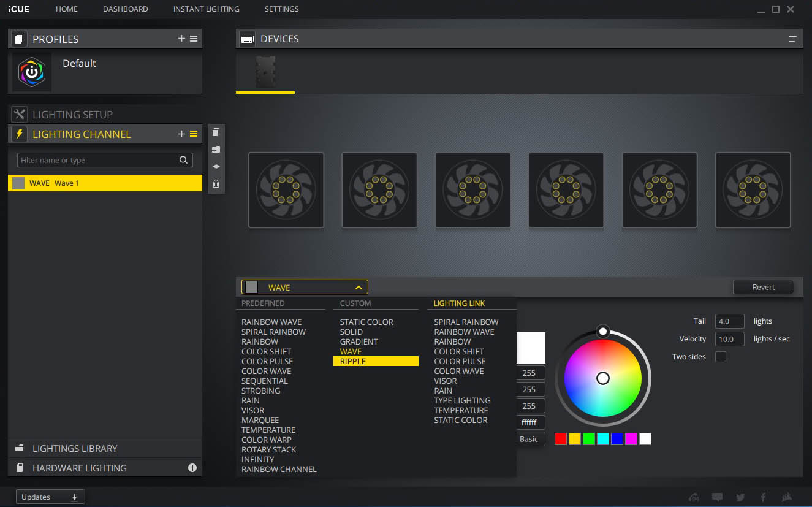Screen dimensions: 812x507
Task: Click the feedback chat bubble icon
Action: (x=717, y=497)
